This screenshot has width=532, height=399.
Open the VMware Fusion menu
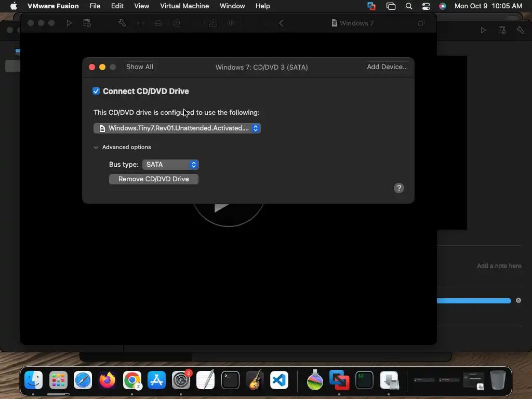point(53,6)
